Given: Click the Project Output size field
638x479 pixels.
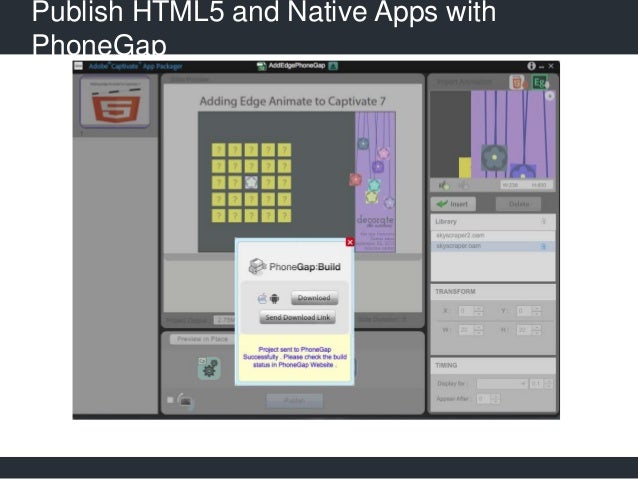Looking at the screenshot, I should click(224, 320).
